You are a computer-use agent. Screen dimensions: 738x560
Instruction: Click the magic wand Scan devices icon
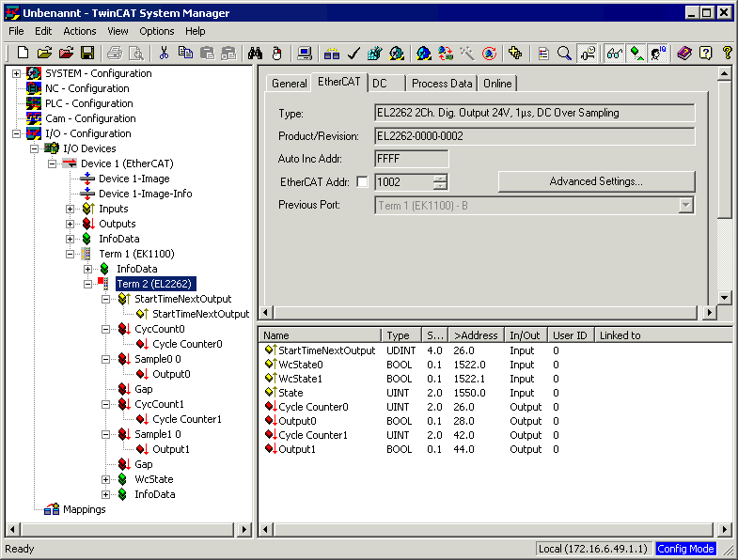click(467, 54)
